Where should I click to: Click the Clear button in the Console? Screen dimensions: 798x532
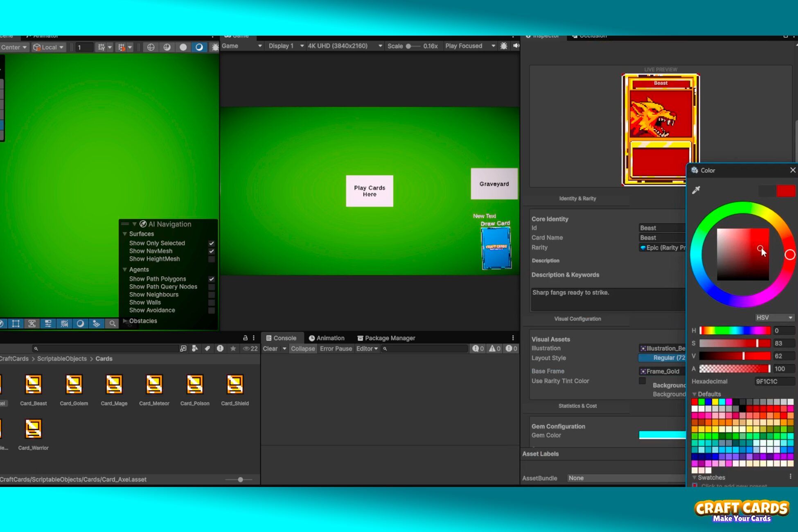pyautogui.click(x=270, y=348)
